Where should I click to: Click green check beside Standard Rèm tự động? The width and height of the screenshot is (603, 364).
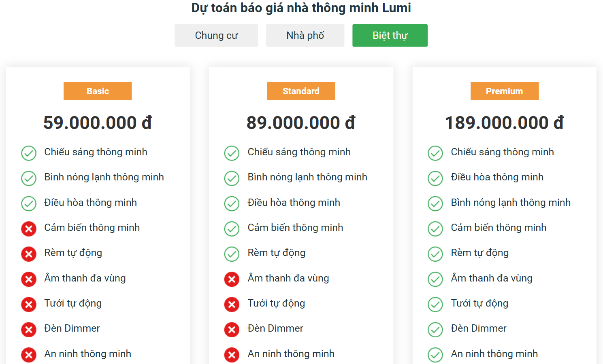232,254
